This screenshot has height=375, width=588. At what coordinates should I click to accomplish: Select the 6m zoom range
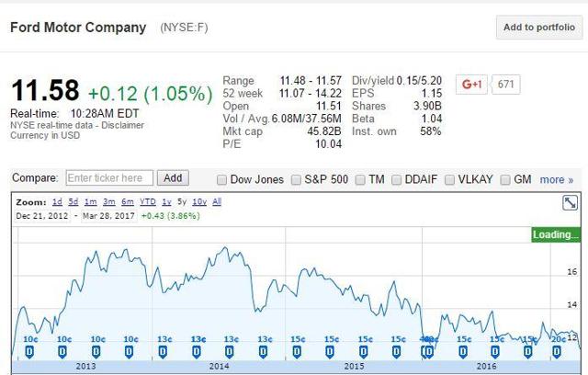127,201
